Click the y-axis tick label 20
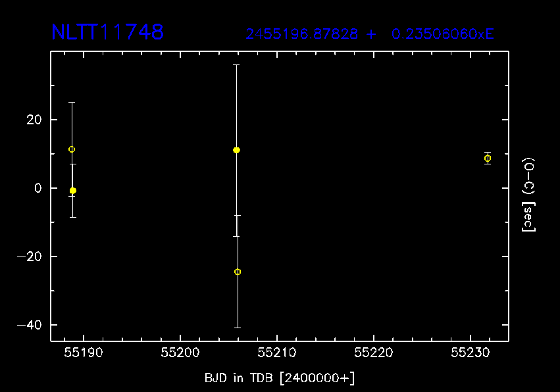This screenshot has width=560, height=392. (34, 120)
